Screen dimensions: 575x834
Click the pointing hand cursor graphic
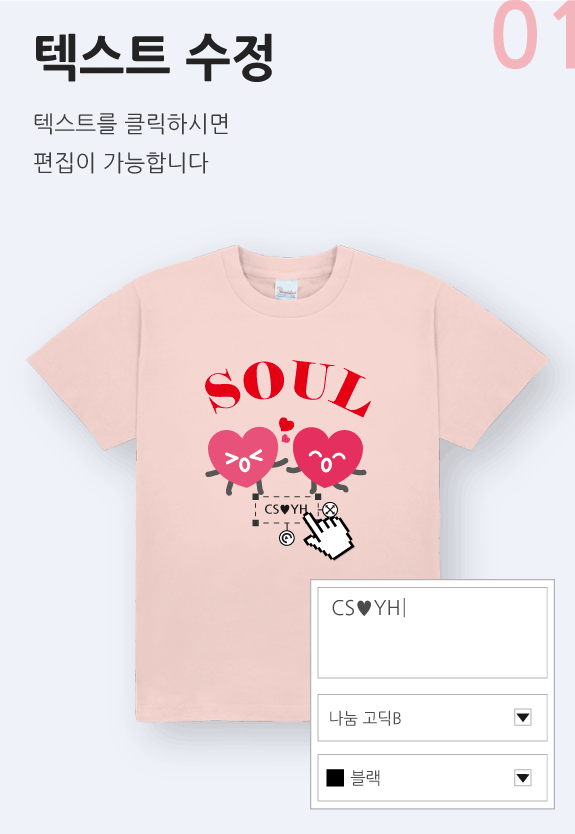click(330, 536)
